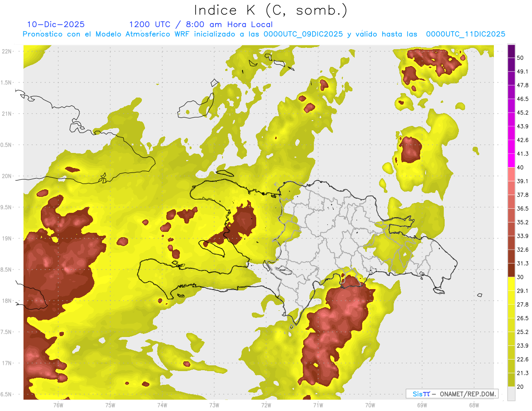This screenshot has width=532, height=411.
Task: Click the legend value '29.1'
Action: pos(523,291)
